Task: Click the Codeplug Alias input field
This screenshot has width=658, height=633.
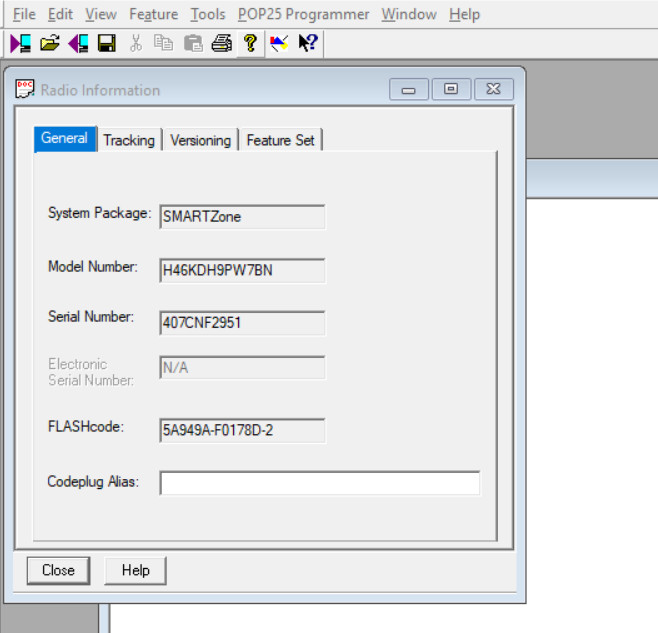Action: click(320, 483)
